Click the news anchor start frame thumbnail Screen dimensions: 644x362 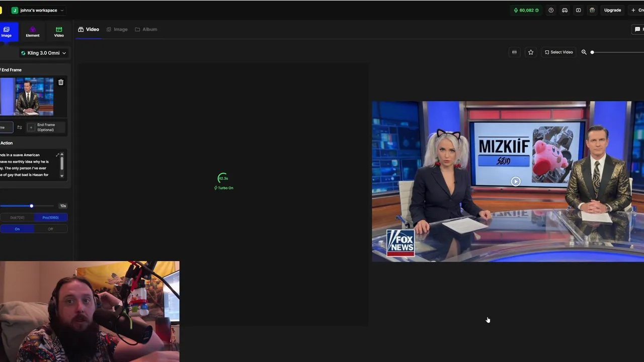click(x=27, y=97)
